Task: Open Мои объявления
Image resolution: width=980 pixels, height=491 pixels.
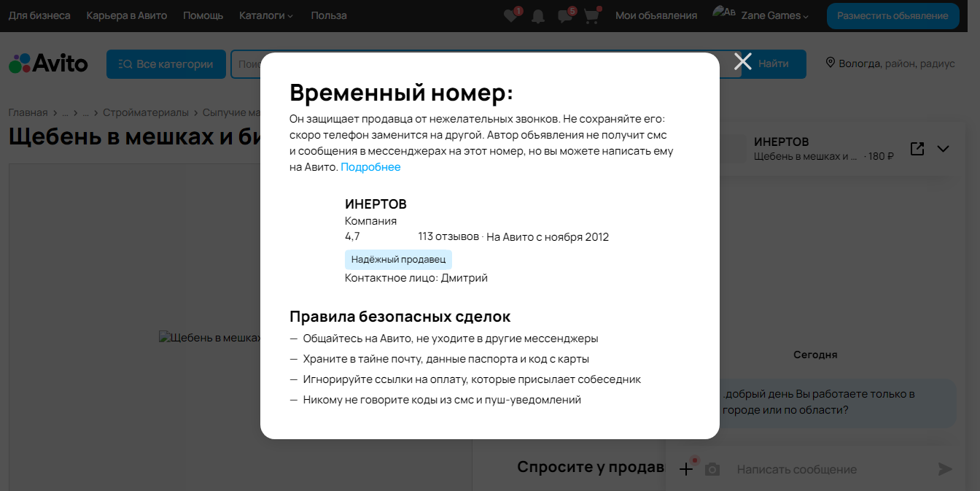Action: [656, 15]
